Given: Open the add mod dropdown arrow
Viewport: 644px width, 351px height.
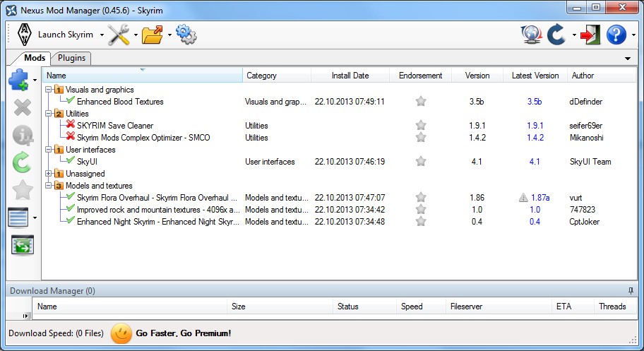Looking at the screenshot, I should [35, 80].
